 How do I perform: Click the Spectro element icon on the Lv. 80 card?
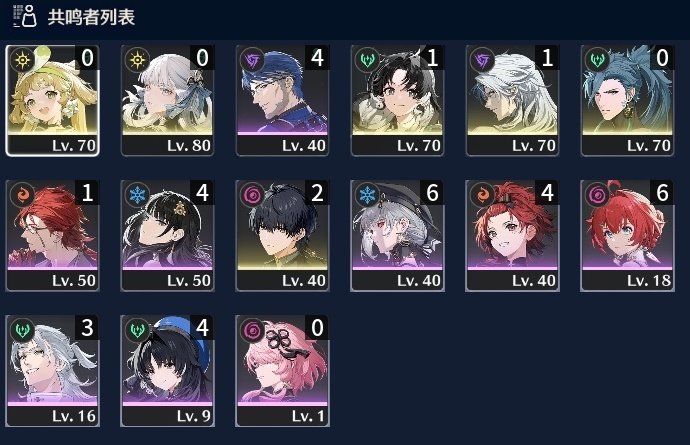[137, 59]
